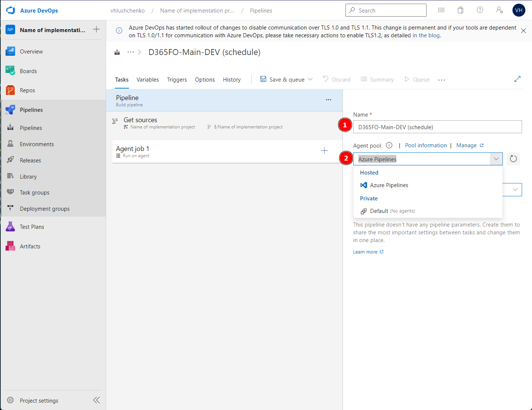
Task: Open the marketplace shopping bag icon
Action: (x=460, y=10)
